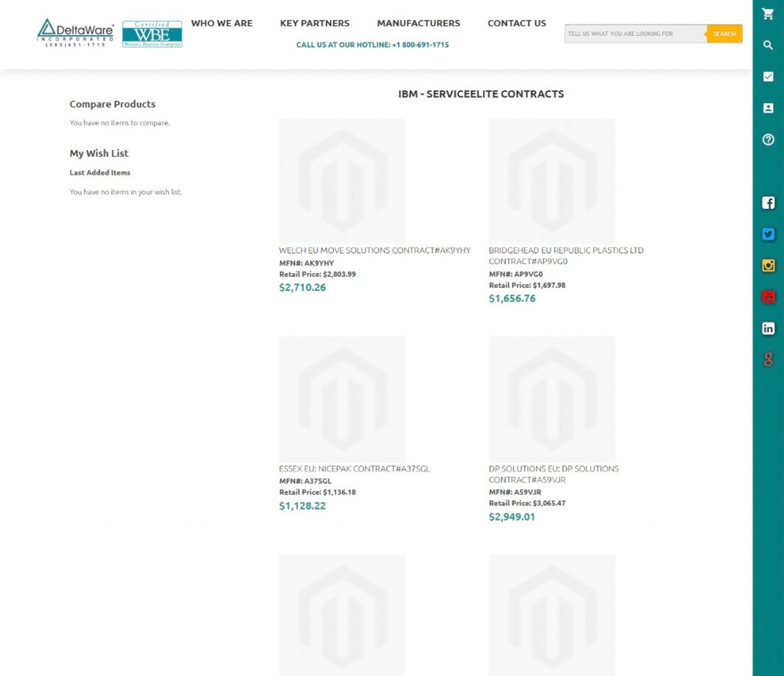Open the Key Partners menu
The width and height of the screenshot is (784, 676).
[x=315, y=24]
